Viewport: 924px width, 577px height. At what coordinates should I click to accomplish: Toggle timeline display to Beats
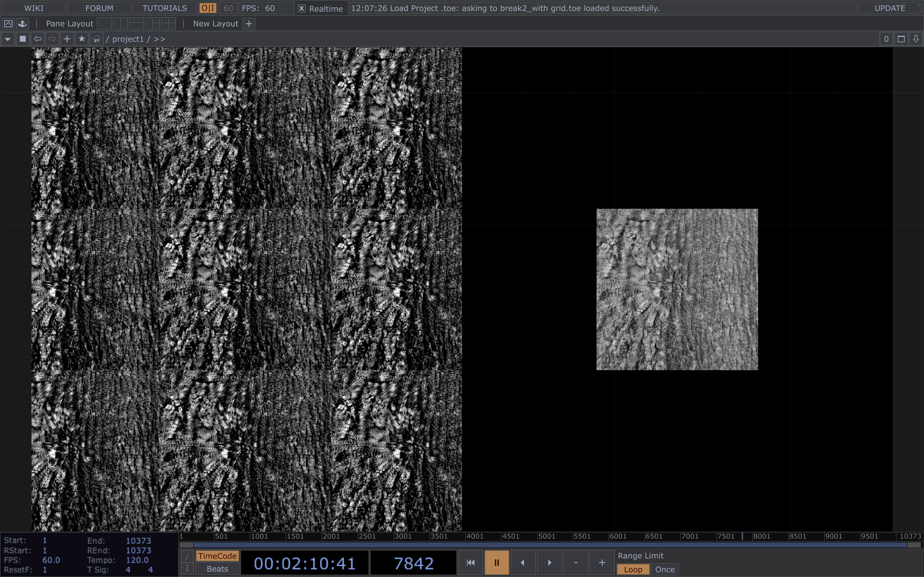coord(217,569)
